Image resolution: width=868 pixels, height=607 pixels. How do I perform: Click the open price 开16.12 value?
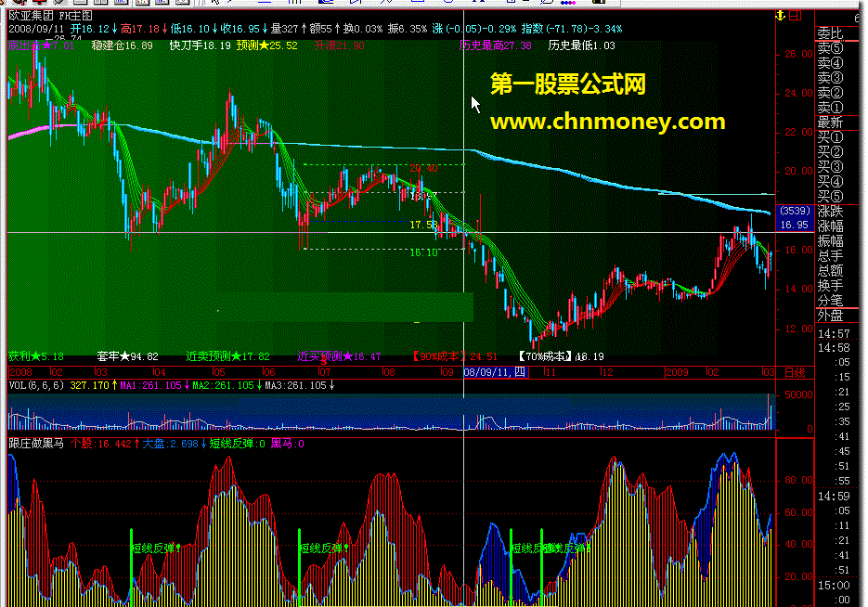pyautogui.click(x=90, y=29)
